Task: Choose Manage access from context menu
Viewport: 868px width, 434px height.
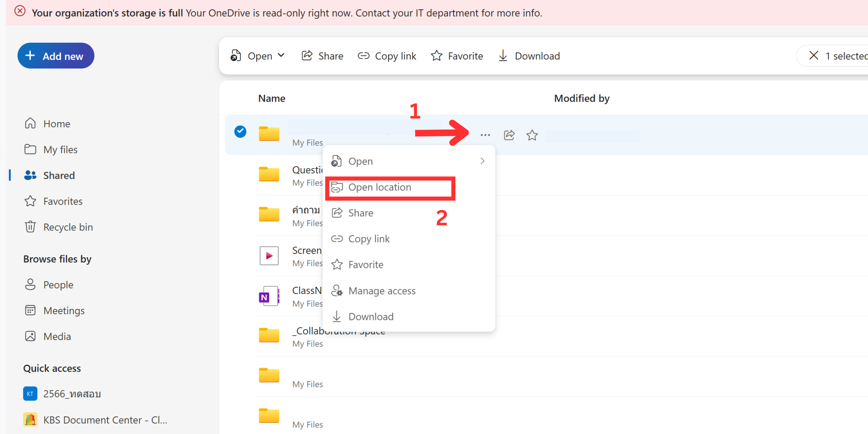Action: coord(382,291)
